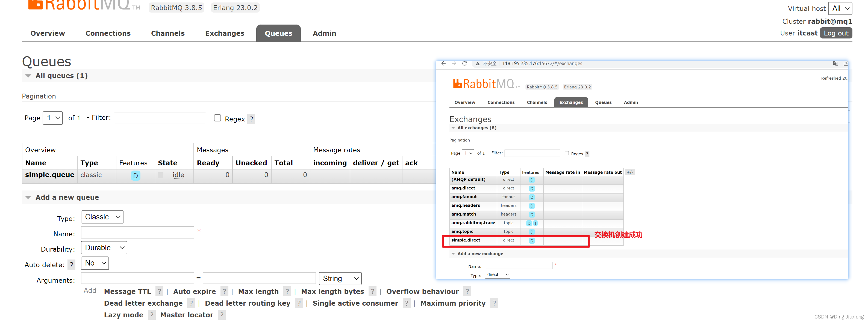Viewport: 868px width, 322px height.
Task: Click the Dead letter exchange help icon
Action: [191, 303]
